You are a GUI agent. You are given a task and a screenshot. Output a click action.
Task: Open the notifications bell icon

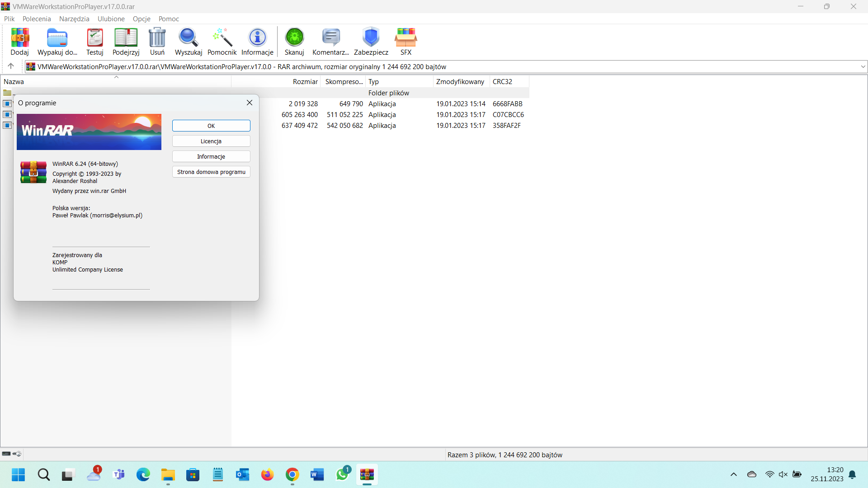[852, 474]
